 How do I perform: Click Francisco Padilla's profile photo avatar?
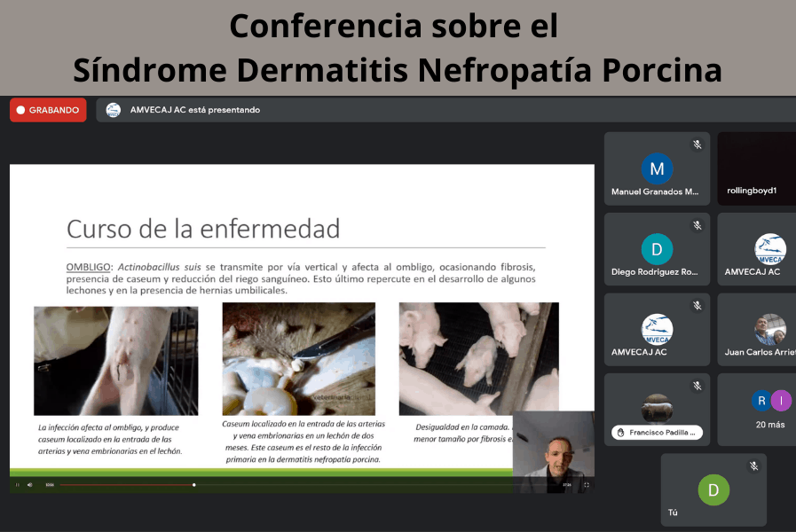[x=657, y=408]
